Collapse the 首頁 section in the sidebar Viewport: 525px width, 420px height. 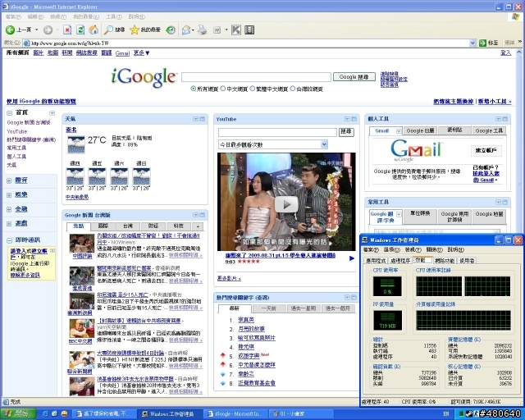(9, 113)
